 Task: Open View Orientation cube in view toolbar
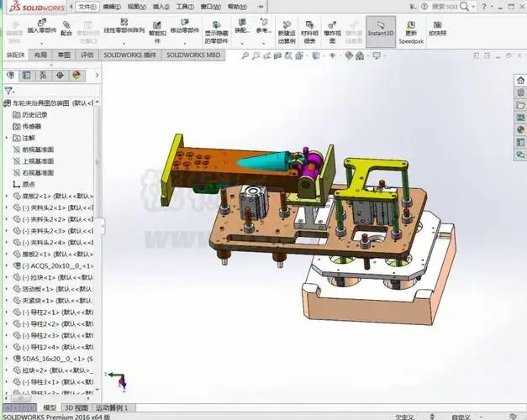coord(299,55)
